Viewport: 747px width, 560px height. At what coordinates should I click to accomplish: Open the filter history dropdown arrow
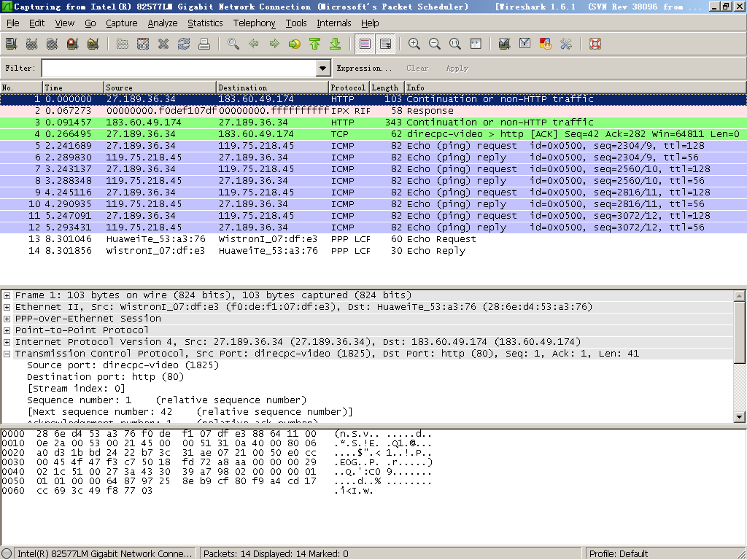[323, 68]
